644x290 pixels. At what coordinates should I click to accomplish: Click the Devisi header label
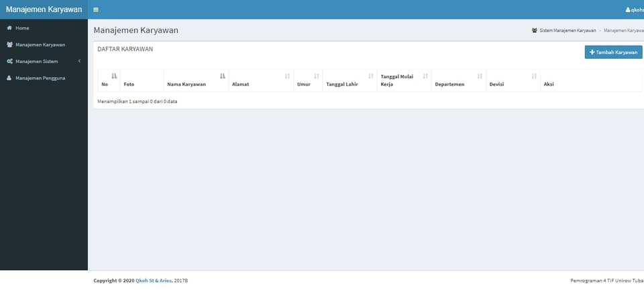[x=496, y=84]
